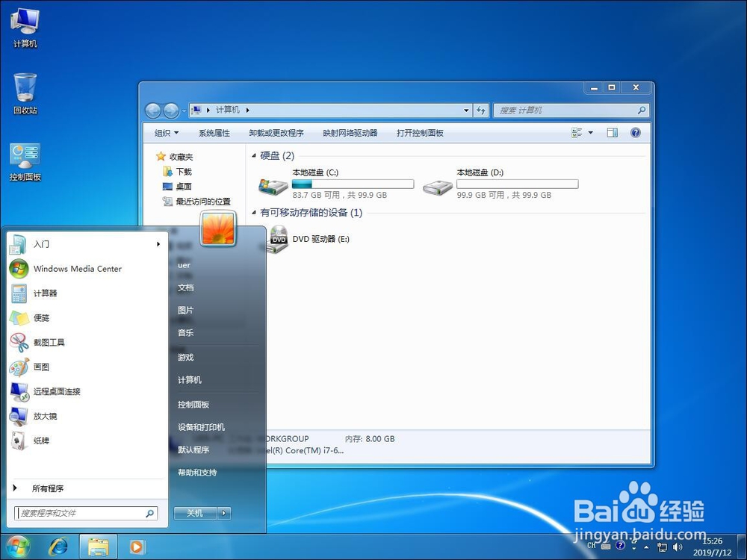The width and height of the screenshot is (747, 560).
Task: Open 纸牌 solitaire game
Action: [89, 441]
